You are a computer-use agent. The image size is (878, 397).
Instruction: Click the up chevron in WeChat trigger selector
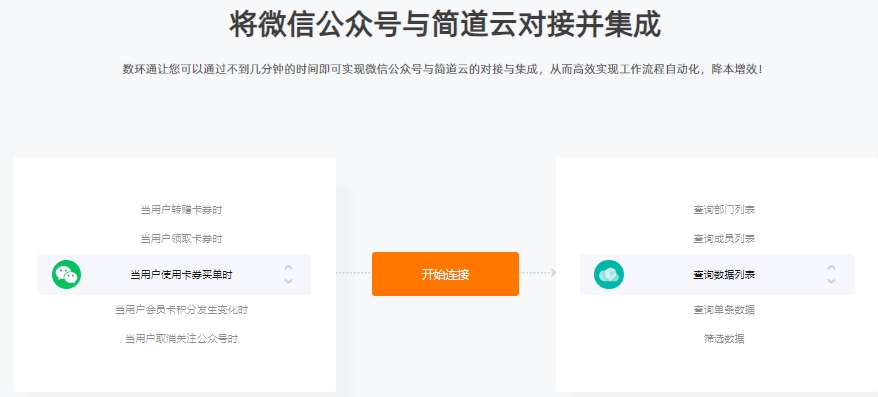pos(288,268)
